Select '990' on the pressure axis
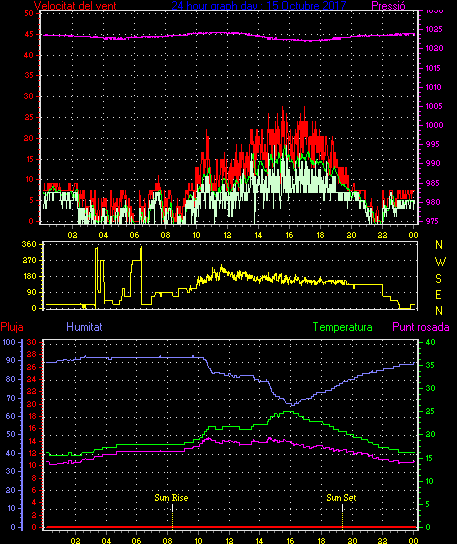 [432, 163]
